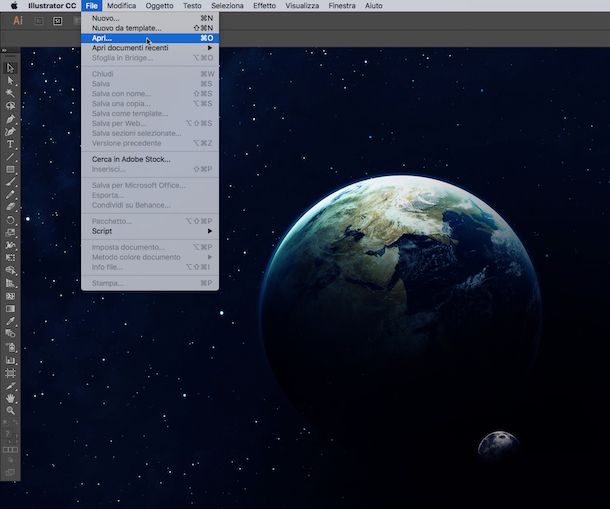Select the Rotate tool
Image resolution: width=610 pixels, height=509 pixels.
pyautogui.click(x=10, y=220)
